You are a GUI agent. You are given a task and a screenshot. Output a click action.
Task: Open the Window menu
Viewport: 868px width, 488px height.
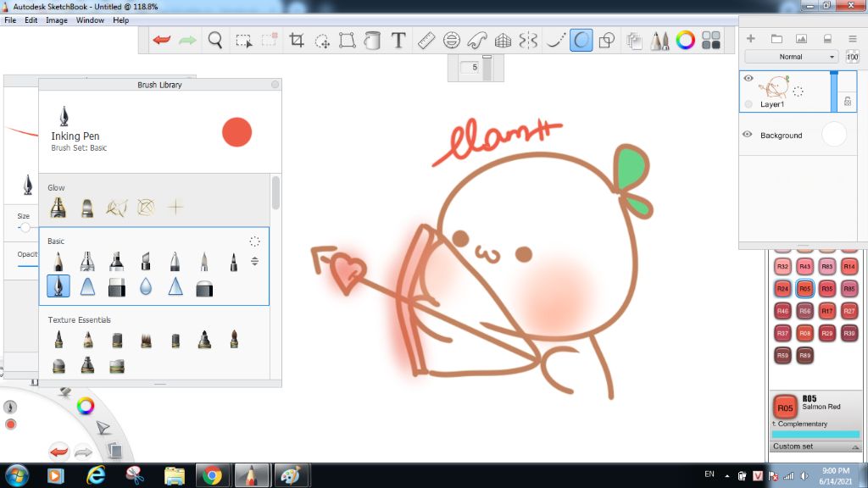90,20
